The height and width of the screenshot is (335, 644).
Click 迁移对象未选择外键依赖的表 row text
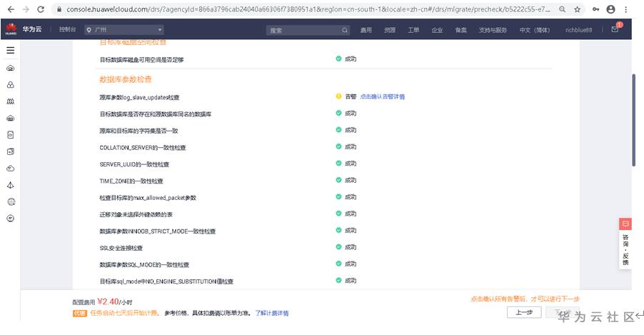click(x=136, y=214)
